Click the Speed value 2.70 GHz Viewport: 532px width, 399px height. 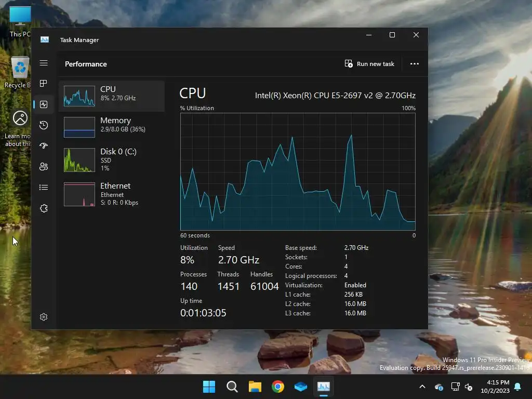point(238,260)
